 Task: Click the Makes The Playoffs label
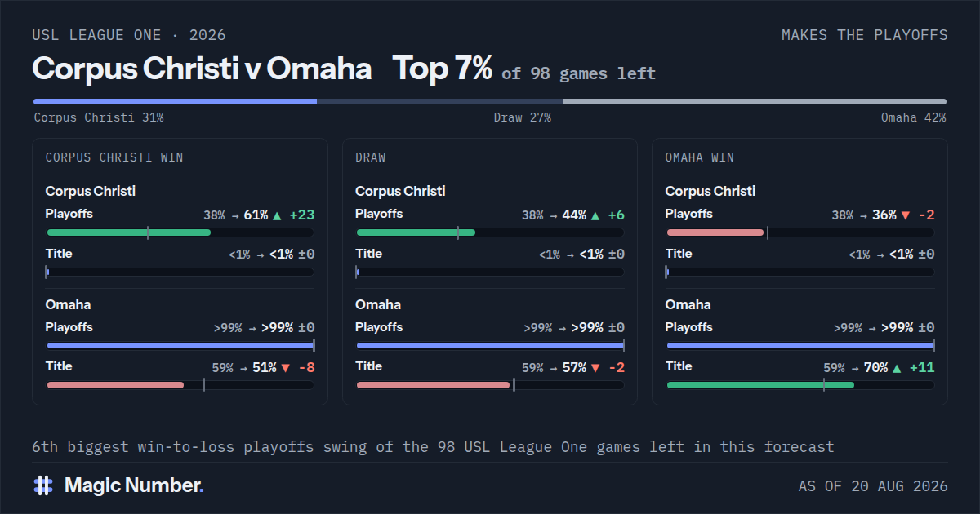[865, 35]
